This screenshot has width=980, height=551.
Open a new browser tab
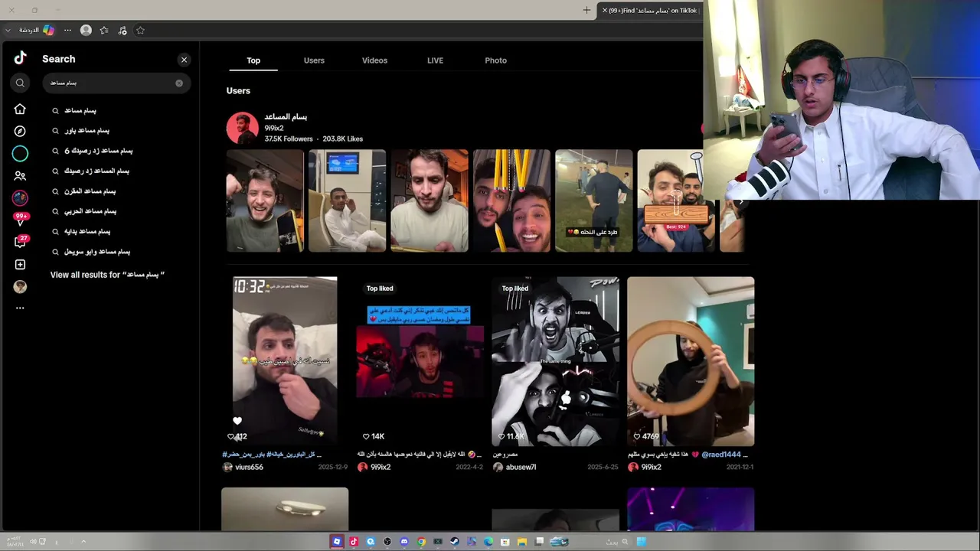tap(586, 10)
